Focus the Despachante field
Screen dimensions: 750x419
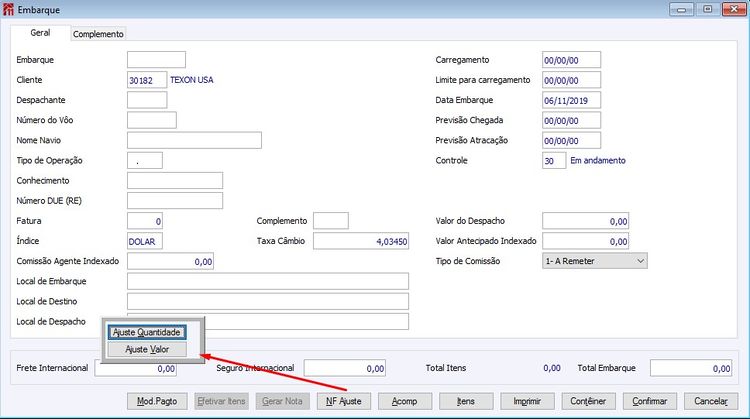click(x=147, y=100)
